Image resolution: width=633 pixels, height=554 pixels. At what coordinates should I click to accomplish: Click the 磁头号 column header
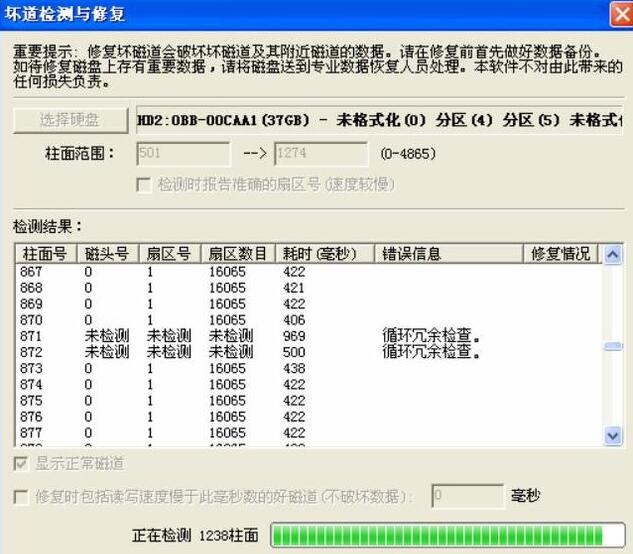point(108,254)
